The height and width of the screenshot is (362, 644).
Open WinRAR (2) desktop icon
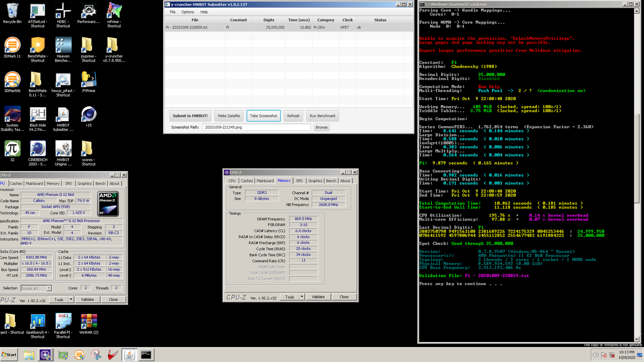pos(89,324)
